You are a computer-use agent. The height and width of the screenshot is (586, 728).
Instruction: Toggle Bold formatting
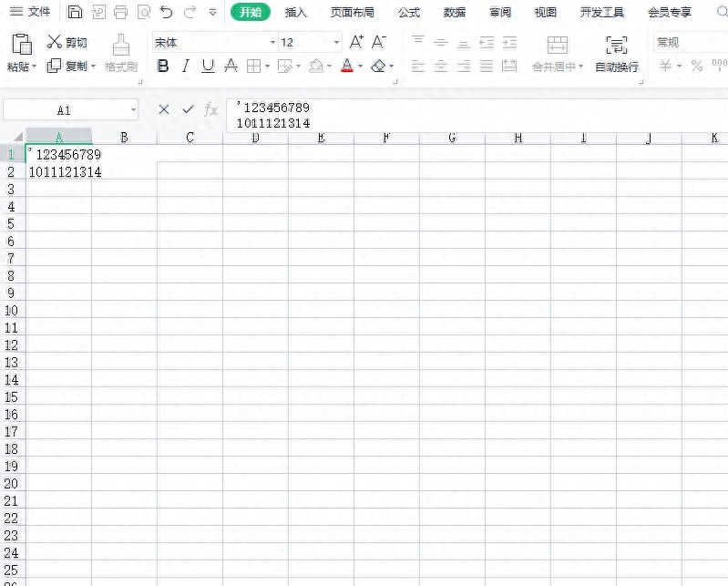click(163, 66)
